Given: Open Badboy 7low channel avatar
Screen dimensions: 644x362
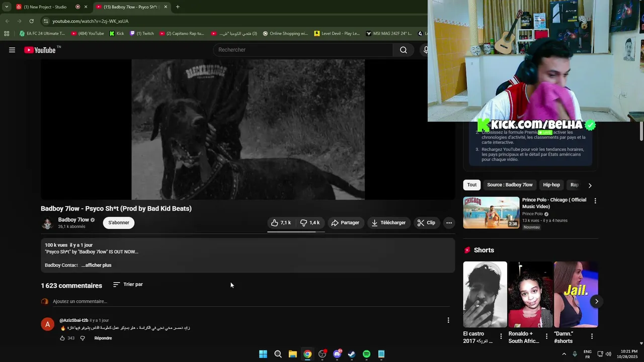Looking at the screenshot, I should 47,223.
